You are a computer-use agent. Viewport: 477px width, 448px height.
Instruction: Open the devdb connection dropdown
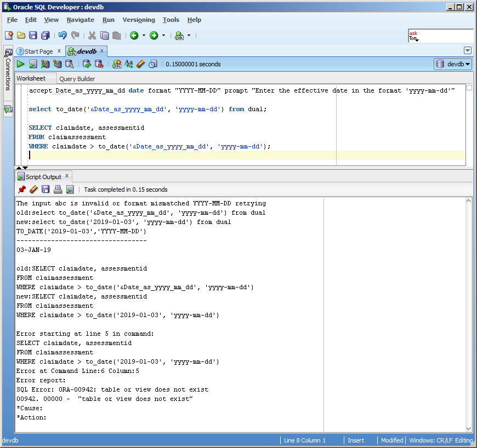tap(453, 64)
